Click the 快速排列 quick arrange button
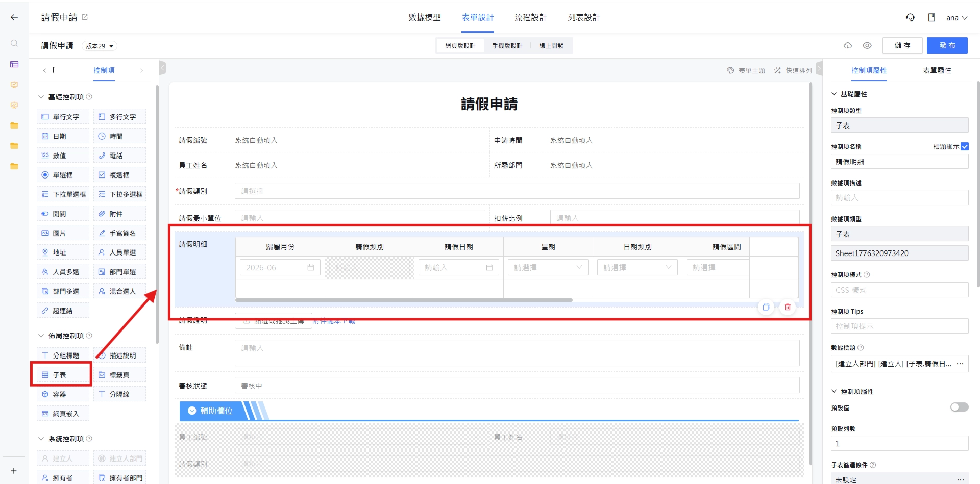The image size is (980, 484). [x=793, y=70]
